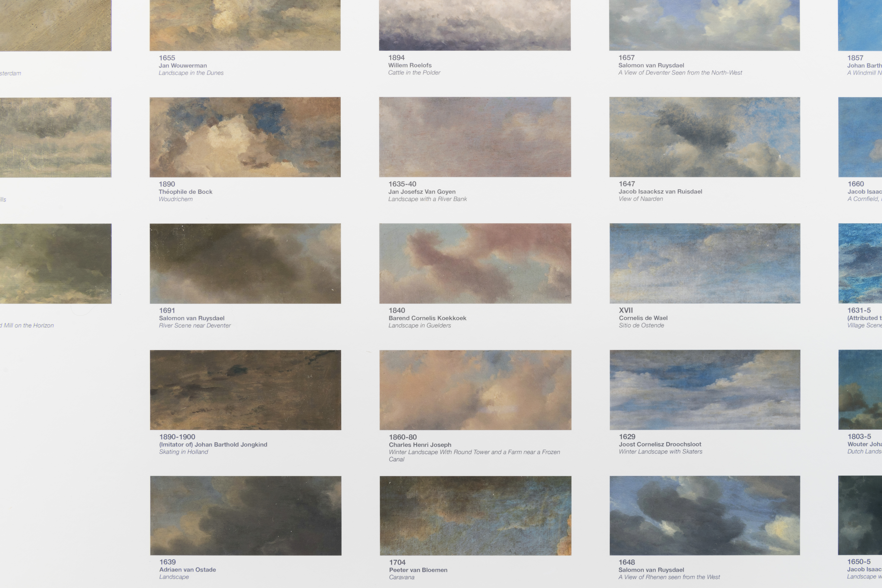The height and width of the screenshot is (588, 882).
Task: Select 'A View of Deventer Seen from the North-West'
Action: (680, 72)
